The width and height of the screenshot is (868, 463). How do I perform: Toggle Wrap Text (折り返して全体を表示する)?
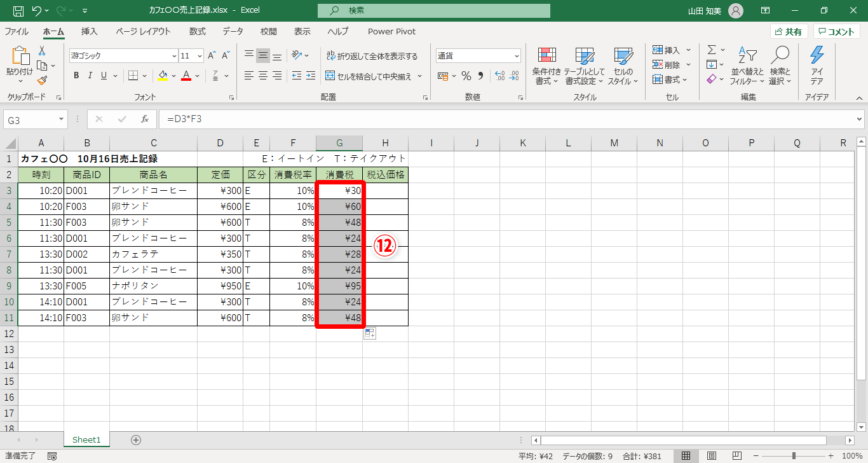372,56
